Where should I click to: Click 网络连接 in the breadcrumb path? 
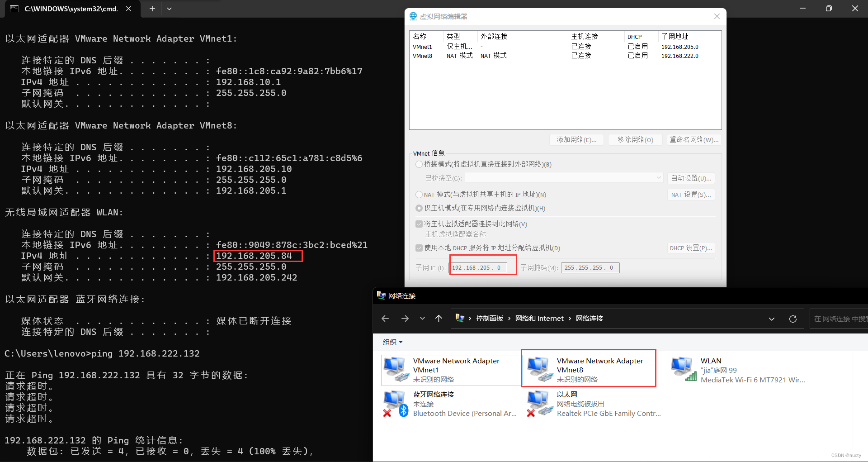[x=590, y=319]
